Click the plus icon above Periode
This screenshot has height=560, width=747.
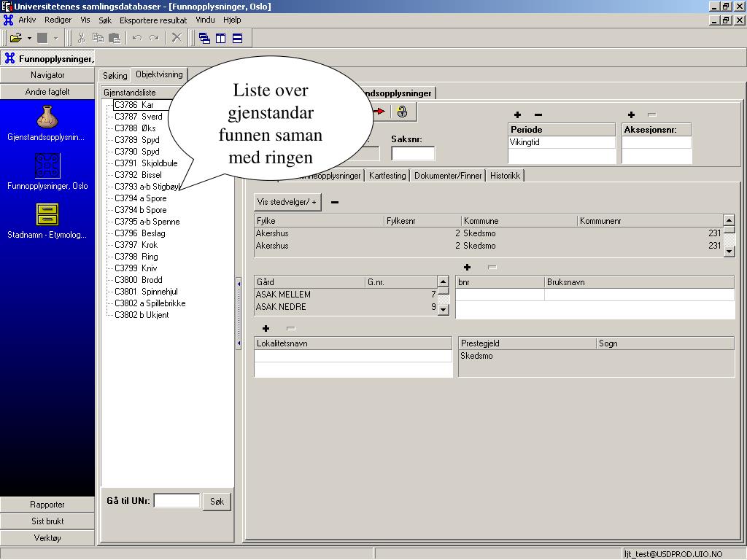(x=517, y=114)
